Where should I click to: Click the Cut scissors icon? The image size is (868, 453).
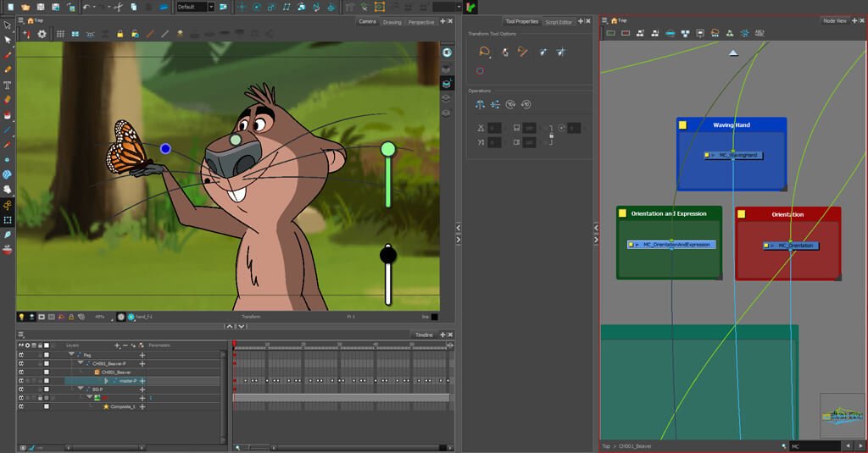pos(118,7)
